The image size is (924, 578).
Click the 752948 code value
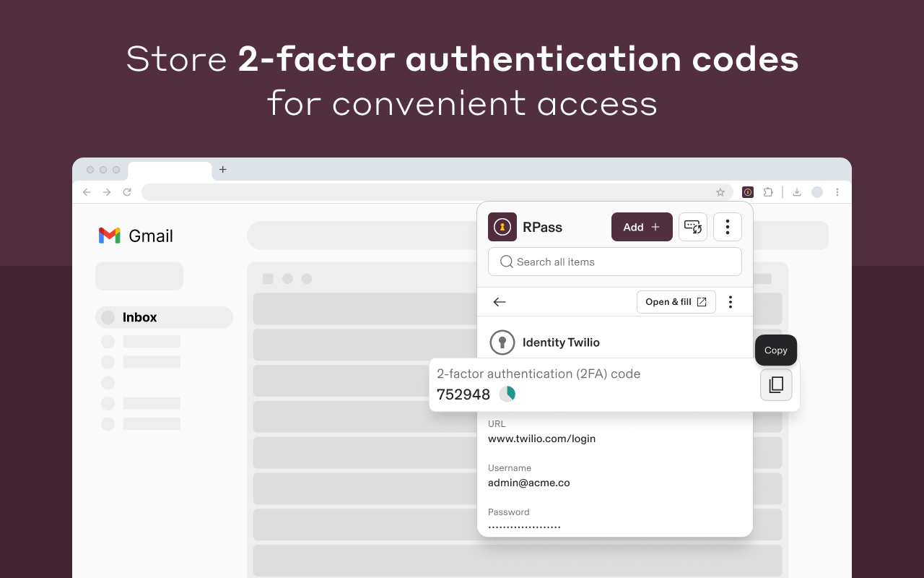pyautogui.click(x=463, y=394)
